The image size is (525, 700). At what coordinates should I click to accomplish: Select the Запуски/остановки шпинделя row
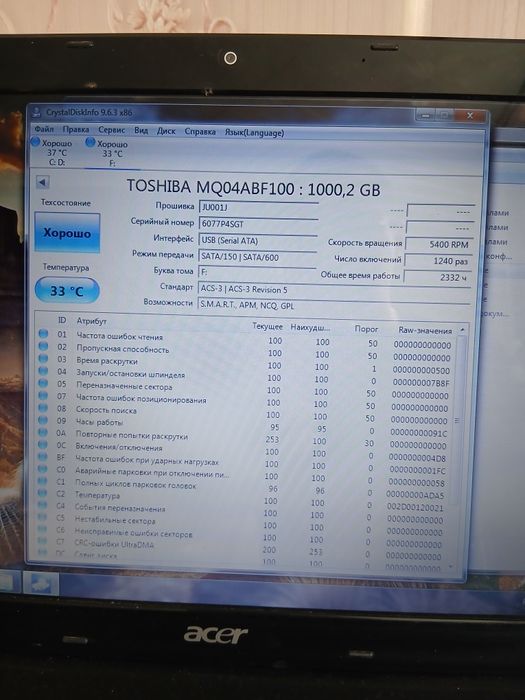pyautogui.click(x=246, y=376)
